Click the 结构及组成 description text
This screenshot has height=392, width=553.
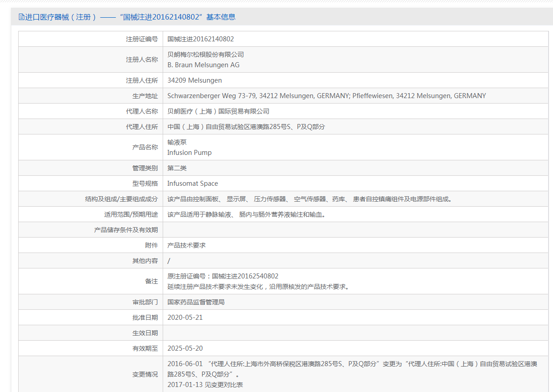click(310, 199)
